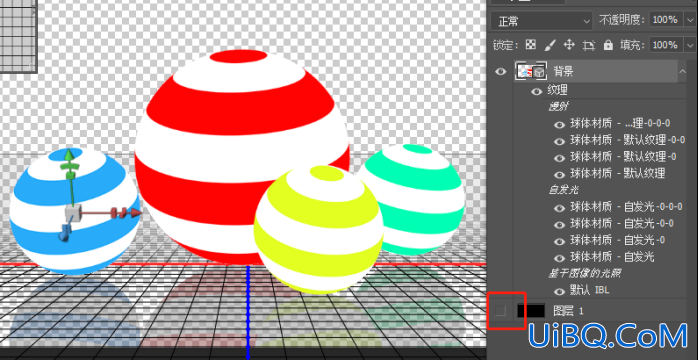698x360 pixels.
Task: Click the yellow striped sphere
Action: coord(319,230)
